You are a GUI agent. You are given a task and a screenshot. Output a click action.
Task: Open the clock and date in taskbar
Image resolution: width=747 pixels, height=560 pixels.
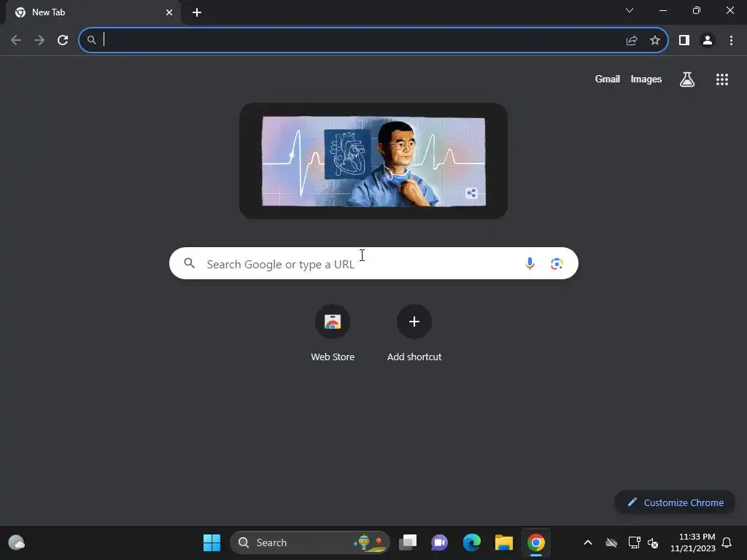693,542
